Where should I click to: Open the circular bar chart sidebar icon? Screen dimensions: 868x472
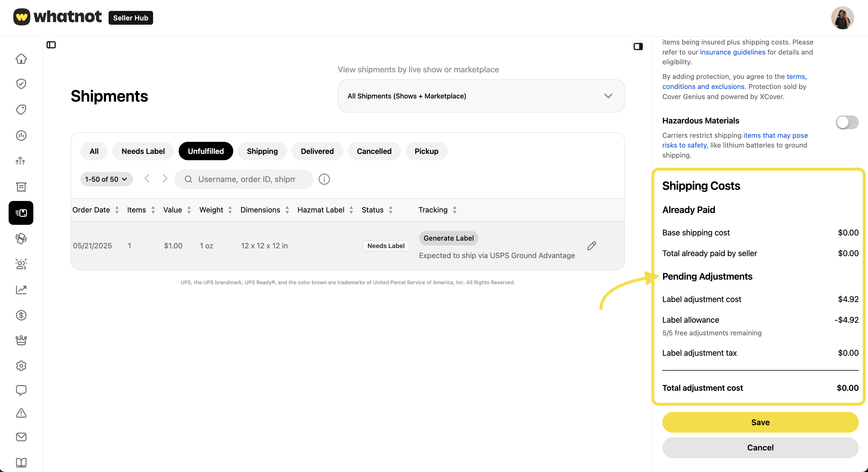pyautogui.click(x=21, y=136)
